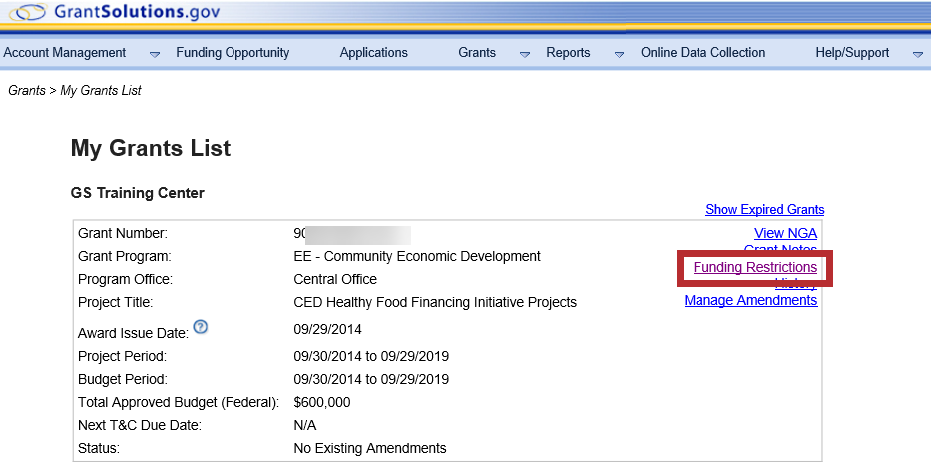Expand the Account Management dropdown arrow

pyautogui.click(x=155, y=54)
